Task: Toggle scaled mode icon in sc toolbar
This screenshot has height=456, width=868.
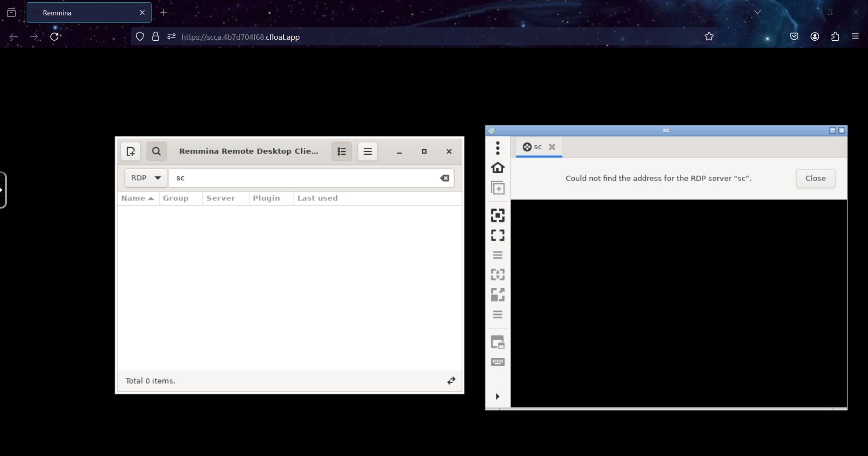Action: click(498, 294)
